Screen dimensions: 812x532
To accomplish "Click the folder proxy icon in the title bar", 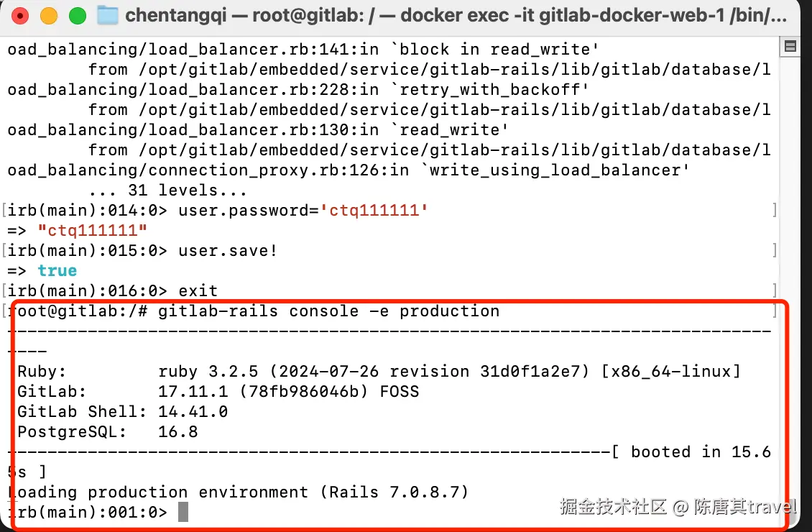I will click(x=108, y=15).
